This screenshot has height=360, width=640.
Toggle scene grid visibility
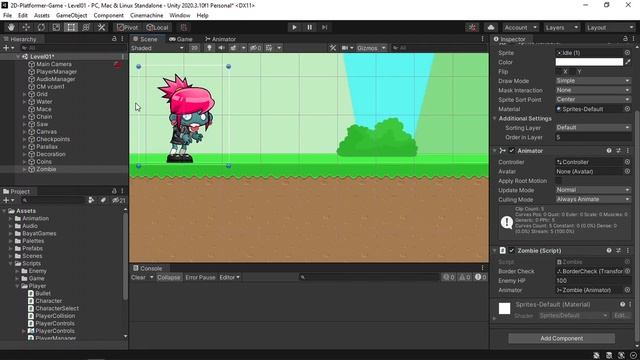pos(269,48)
